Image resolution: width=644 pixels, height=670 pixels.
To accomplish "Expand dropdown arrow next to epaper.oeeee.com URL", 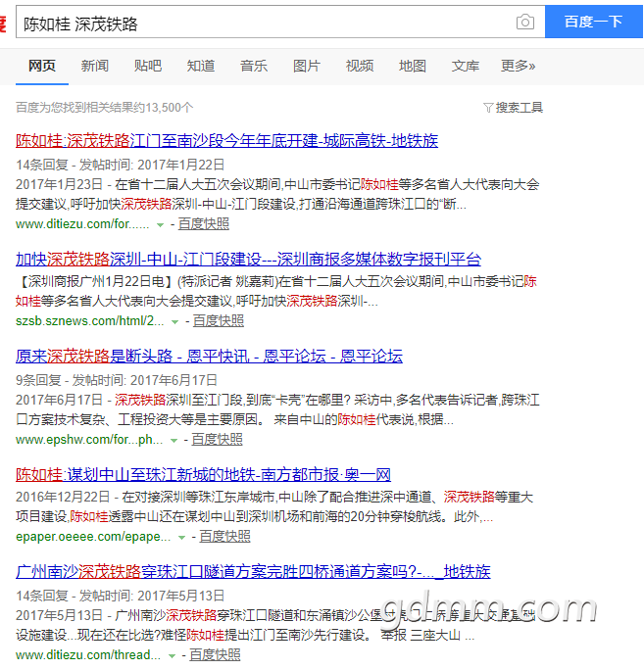I will (181, 537).
